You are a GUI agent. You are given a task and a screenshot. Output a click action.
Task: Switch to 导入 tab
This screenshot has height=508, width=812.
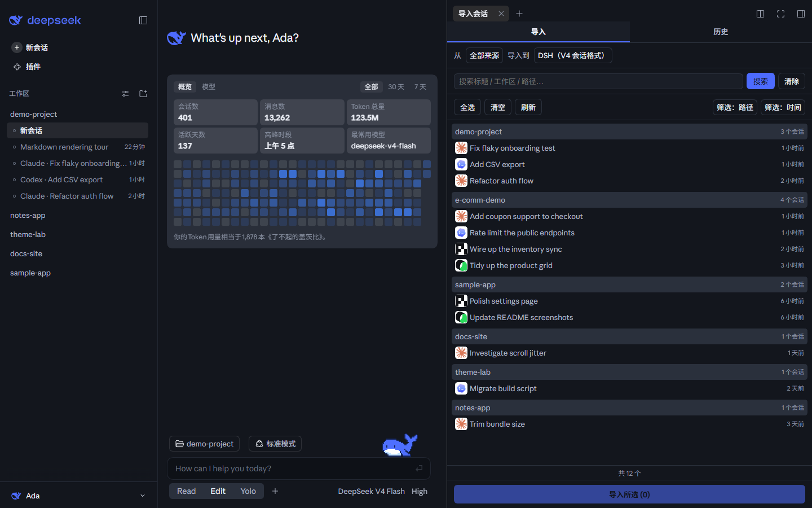(x=539, y=32)
